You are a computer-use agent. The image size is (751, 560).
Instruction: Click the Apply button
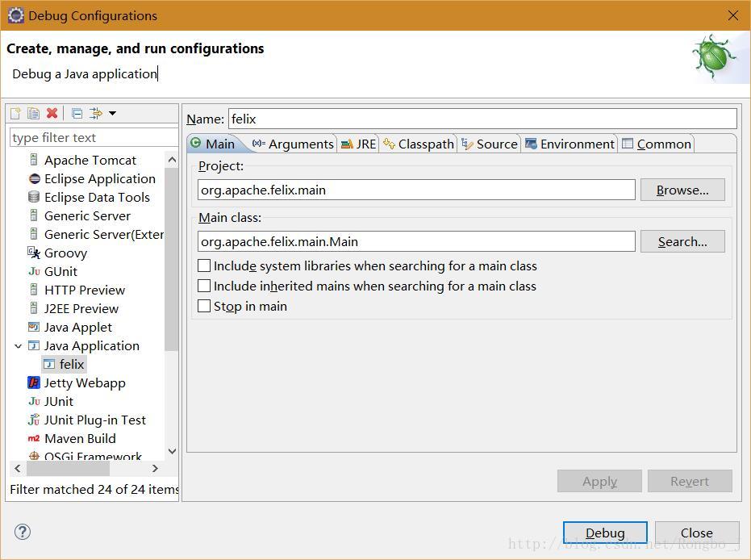point(599,481)
